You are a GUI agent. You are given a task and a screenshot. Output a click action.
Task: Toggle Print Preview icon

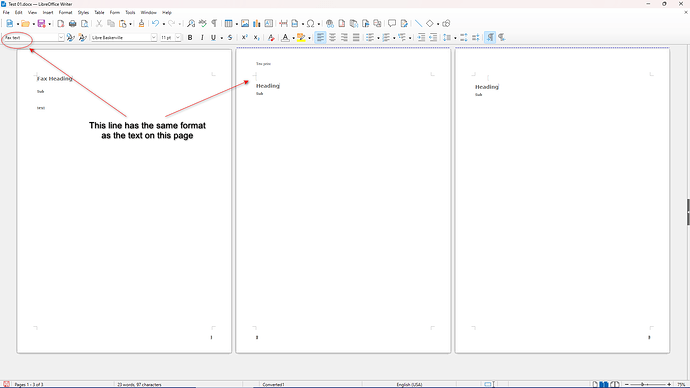pyautogui.click(x=84, y=23)
